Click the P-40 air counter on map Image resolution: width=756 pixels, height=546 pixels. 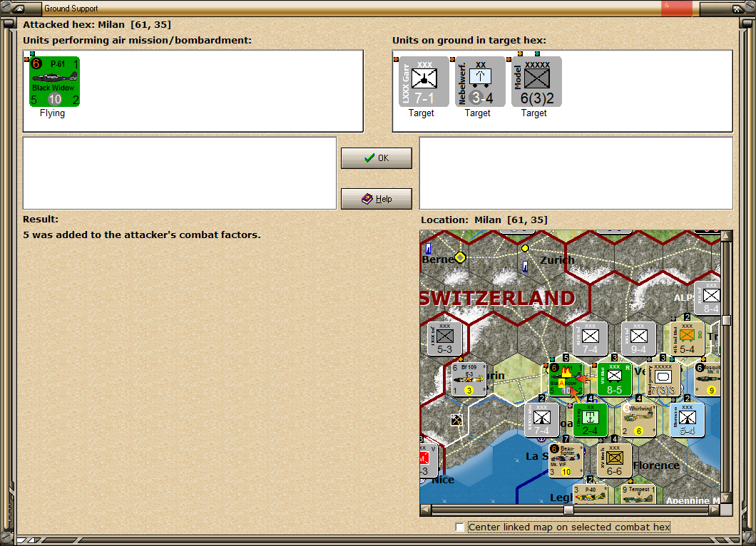coord(590,494)
